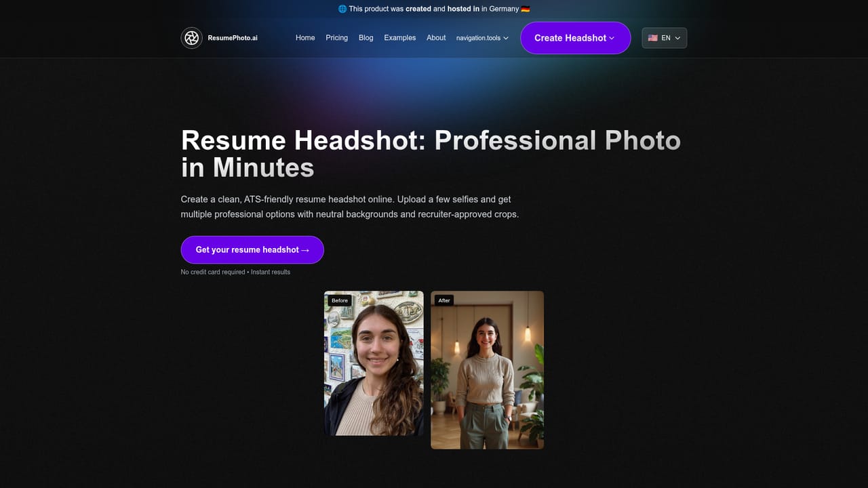The width and height of the screenshot is (868, 488).
Task: Click the Create Headshot button
Action: click(575, 38)
